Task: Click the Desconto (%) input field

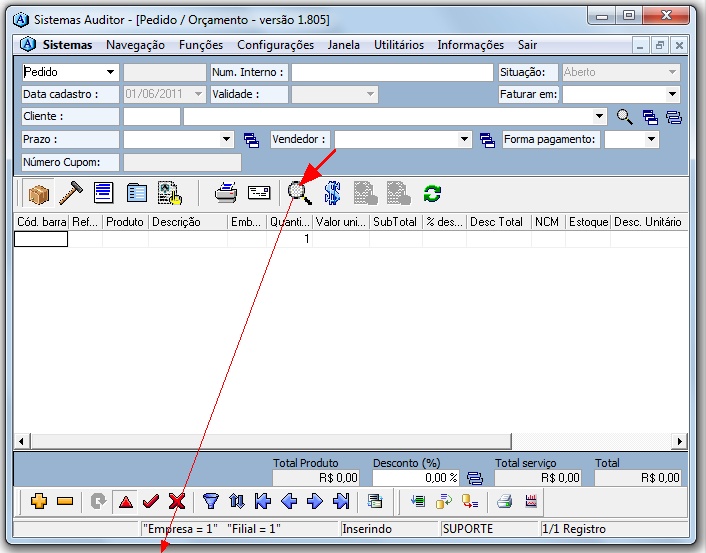Action: pos(416,478)
